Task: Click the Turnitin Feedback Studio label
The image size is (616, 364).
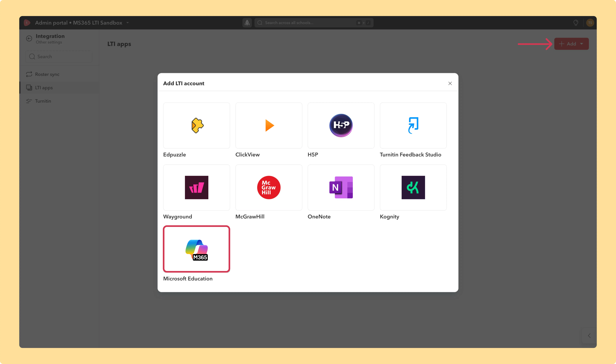Action: point(410,155)
